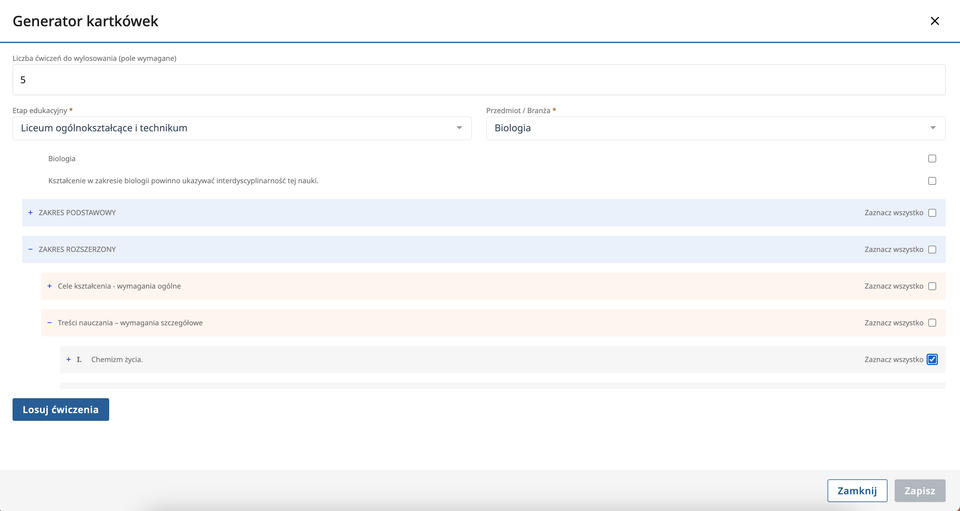960x511 pixels.
Task: Collapse the ZAKRES ROZSZERZONY section
Action: pos(30,249)
